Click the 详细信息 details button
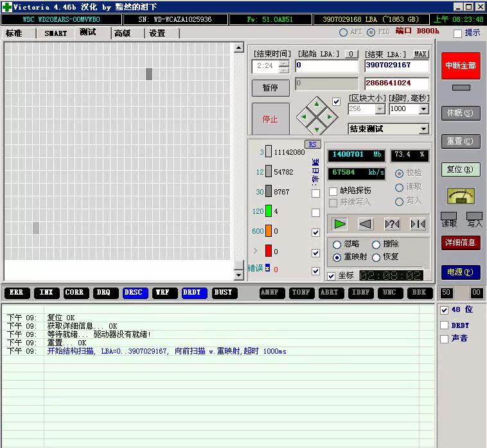The width and height of the screenshot is (487, 448). pyautogui.click(x=461, y=243)
